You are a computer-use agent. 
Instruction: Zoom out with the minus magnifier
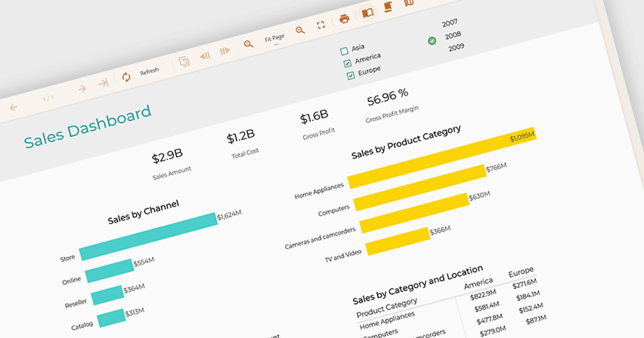click(248, 45)
